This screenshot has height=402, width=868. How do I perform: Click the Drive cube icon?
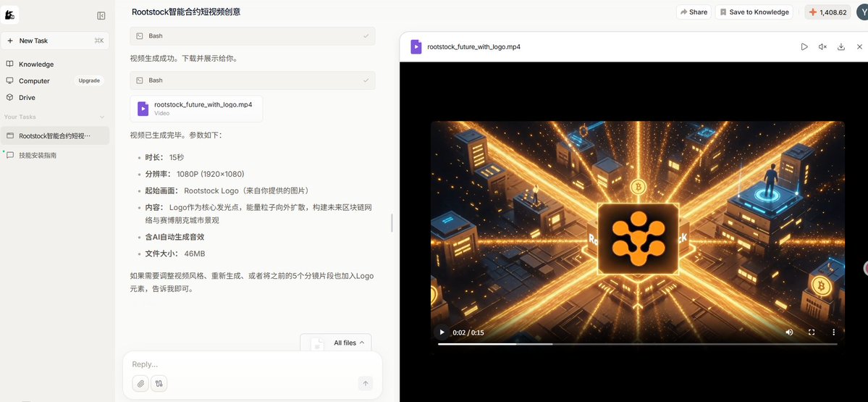tap(9, 97)
